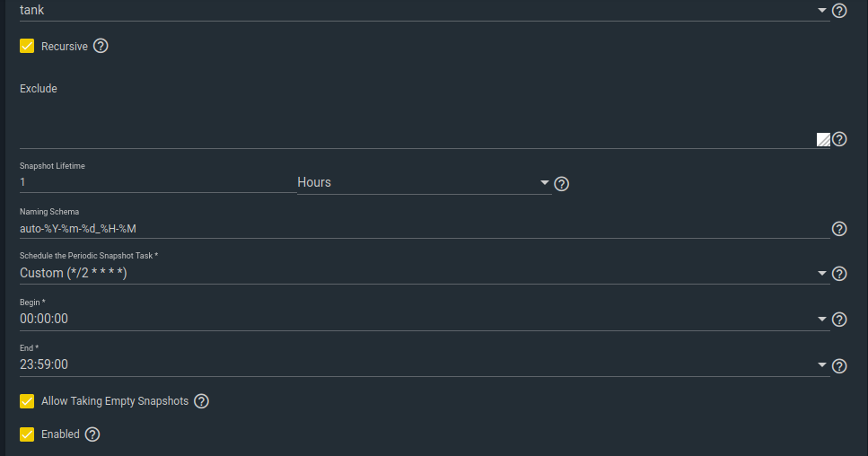Click the Exclude text area resize handle
Viewport: 868px width, 456px height.
click(x=823, y=139)
